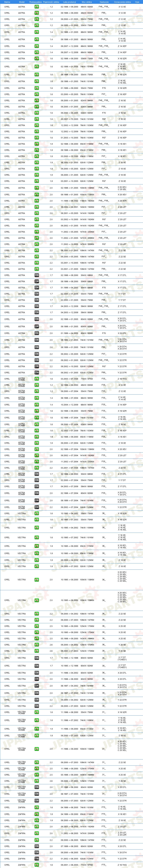Click petrol icon in Vectra Y 26 SE 38_ row

coord(37,651)
